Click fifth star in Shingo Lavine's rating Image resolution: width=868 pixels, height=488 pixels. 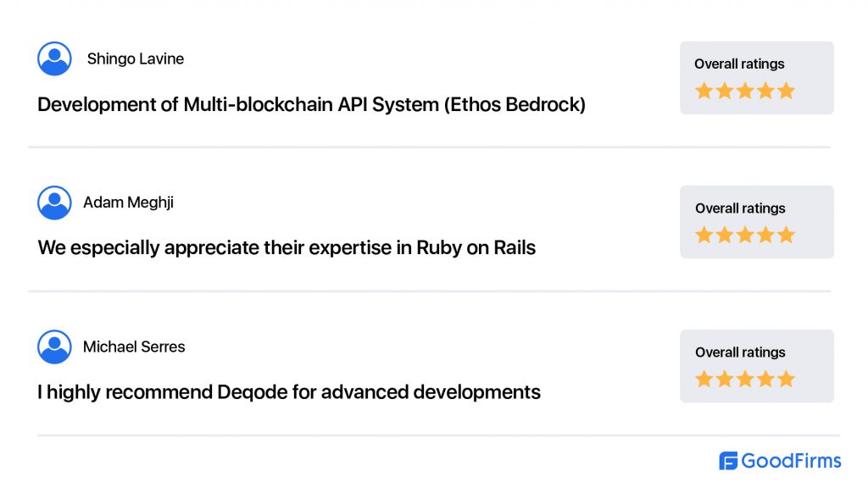(786, 91)
